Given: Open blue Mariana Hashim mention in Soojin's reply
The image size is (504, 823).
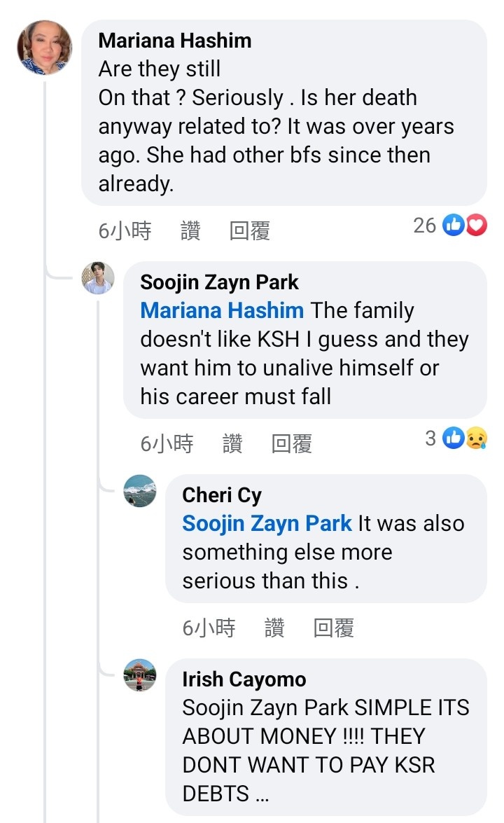Looking at the screenshot, I should click(x=222, y=310).
